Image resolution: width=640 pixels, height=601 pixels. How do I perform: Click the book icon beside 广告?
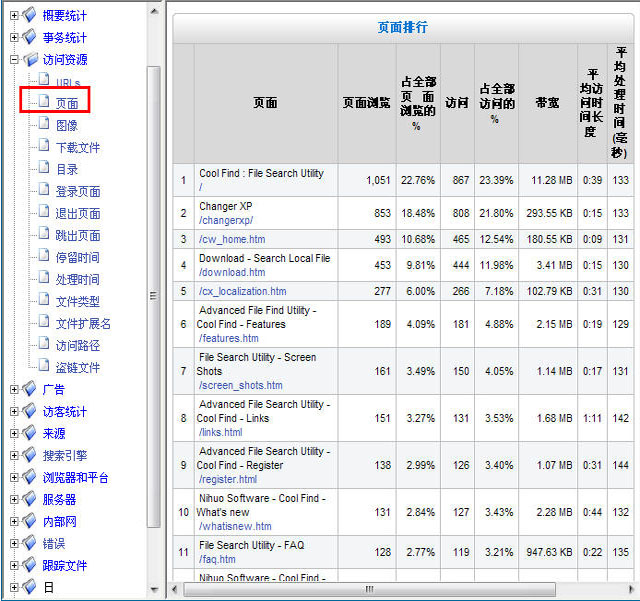pos(29,389)
